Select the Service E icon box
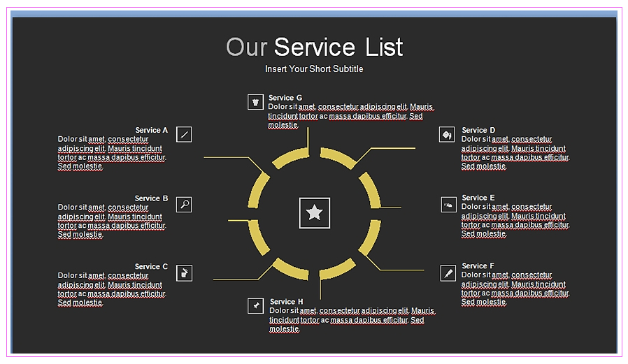 pyautogui.click(x=448, y=205)
